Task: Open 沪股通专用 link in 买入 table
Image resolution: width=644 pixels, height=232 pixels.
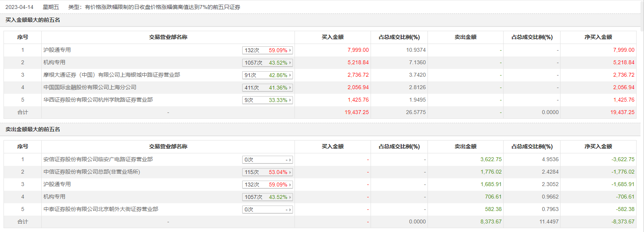Action: coord(57,50)
